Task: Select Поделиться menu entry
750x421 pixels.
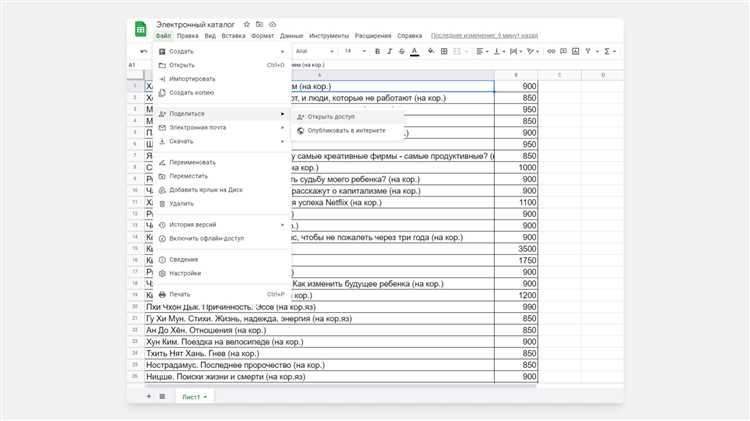Action: pos(222,114)
